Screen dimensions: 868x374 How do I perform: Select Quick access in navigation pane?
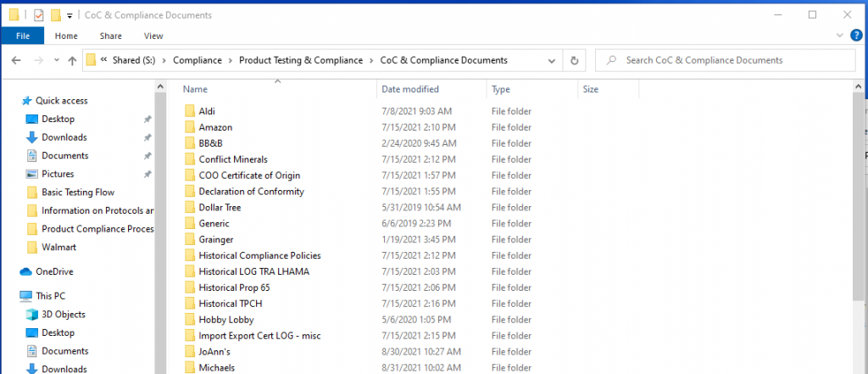tap(61, 101)
